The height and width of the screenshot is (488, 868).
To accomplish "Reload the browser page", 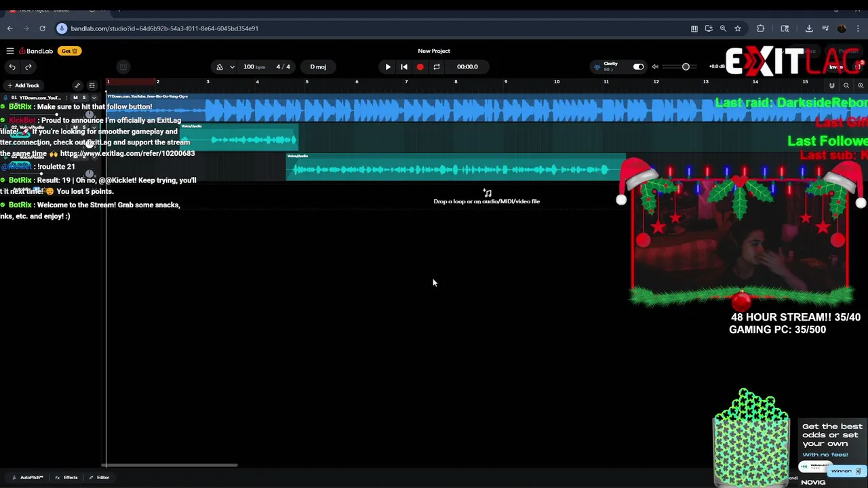I will click(x=42, y=28).
